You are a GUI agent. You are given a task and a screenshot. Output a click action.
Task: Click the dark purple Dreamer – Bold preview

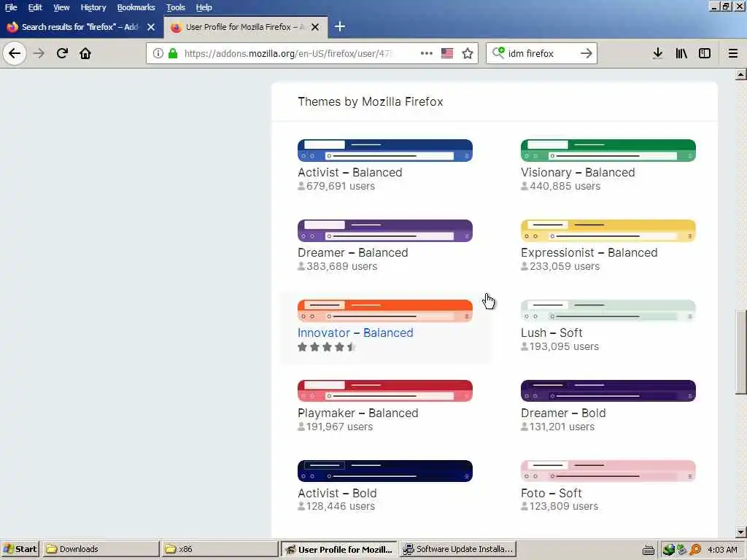(608, 391)
